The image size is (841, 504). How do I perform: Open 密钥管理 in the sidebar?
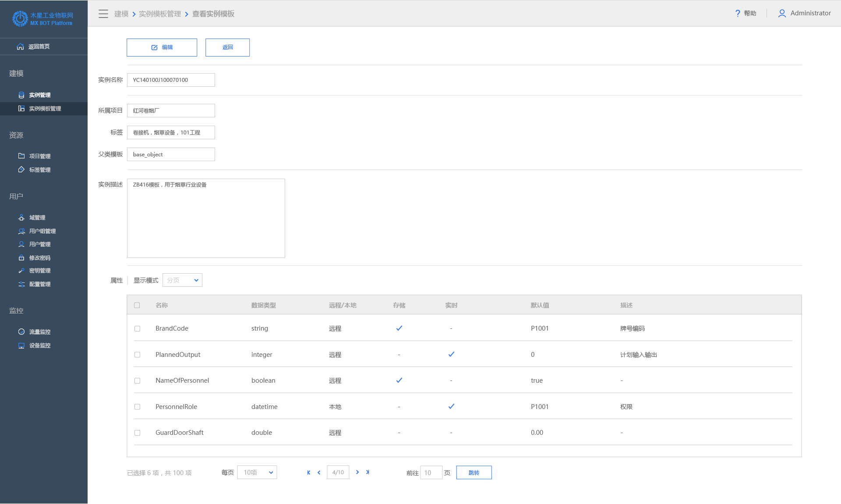click(x=40, y=271)
